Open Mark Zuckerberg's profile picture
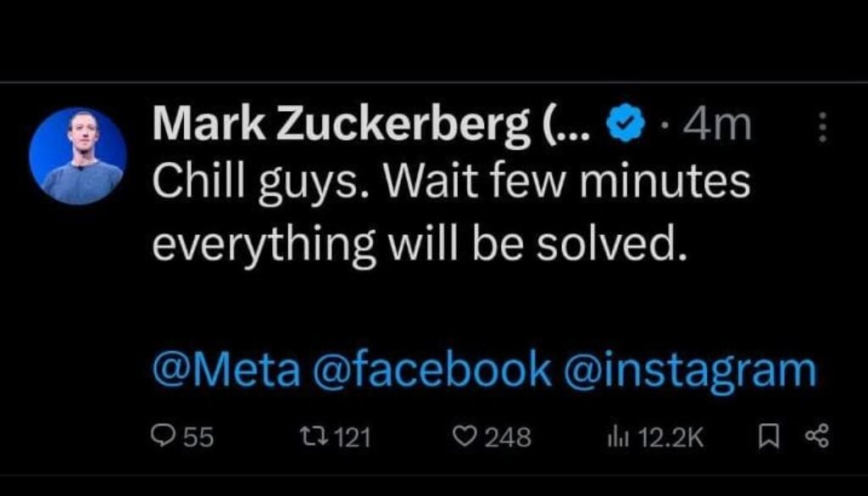Screen dimensions: 868x496 click(x=77, y=157)
